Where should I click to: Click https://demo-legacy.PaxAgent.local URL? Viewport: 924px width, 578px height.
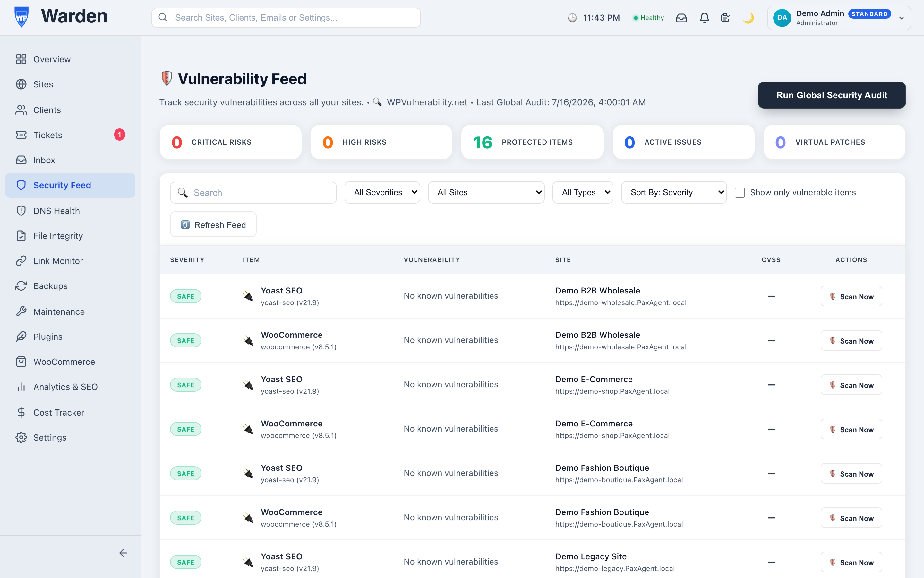point(615,568)
